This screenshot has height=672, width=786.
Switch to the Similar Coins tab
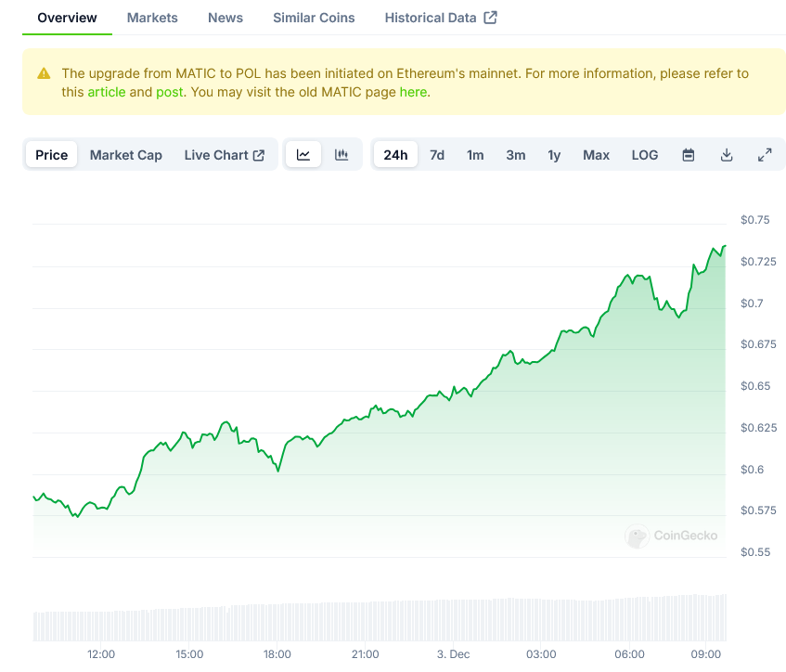coord(314,18)
